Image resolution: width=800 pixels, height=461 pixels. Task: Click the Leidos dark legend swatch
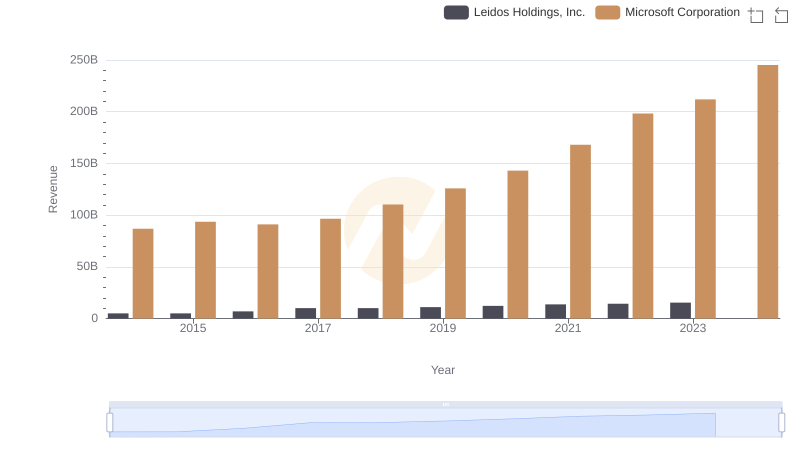point(456,12)
